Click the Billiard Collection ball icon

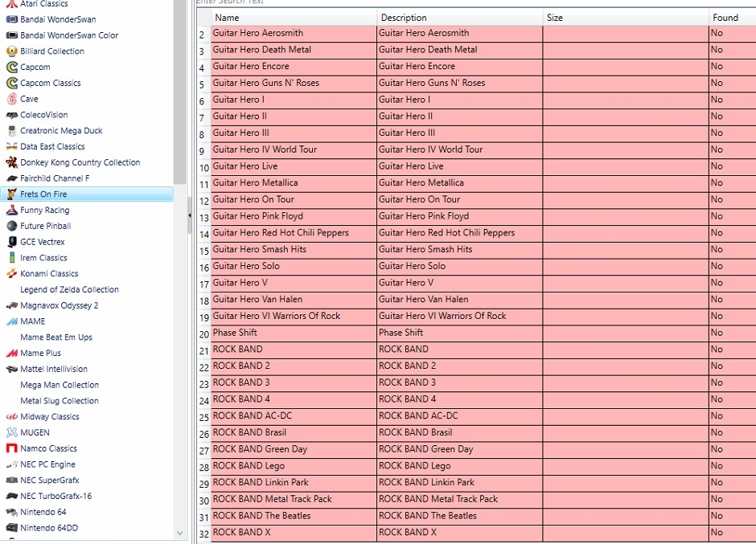click(x=11, y=51)
